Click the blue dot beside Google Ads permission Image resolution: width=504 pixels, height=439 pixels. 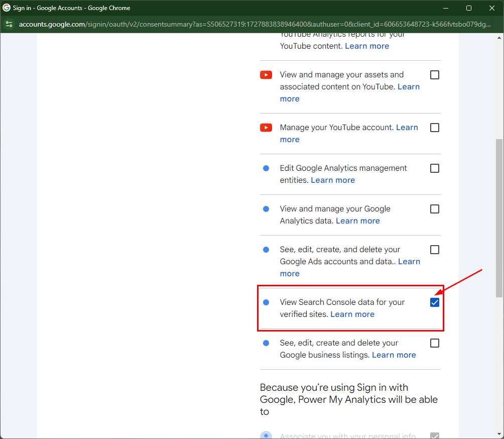pyautogui.click(x=266, y=250)
